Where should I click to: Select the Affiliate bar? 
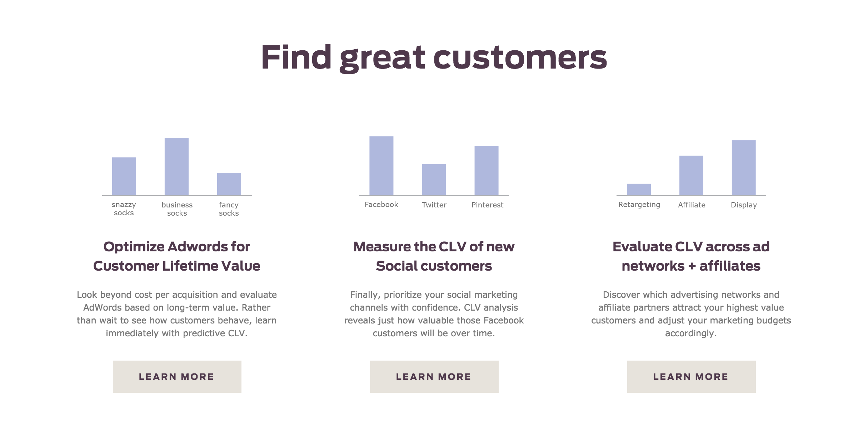[x=691, y=175]
